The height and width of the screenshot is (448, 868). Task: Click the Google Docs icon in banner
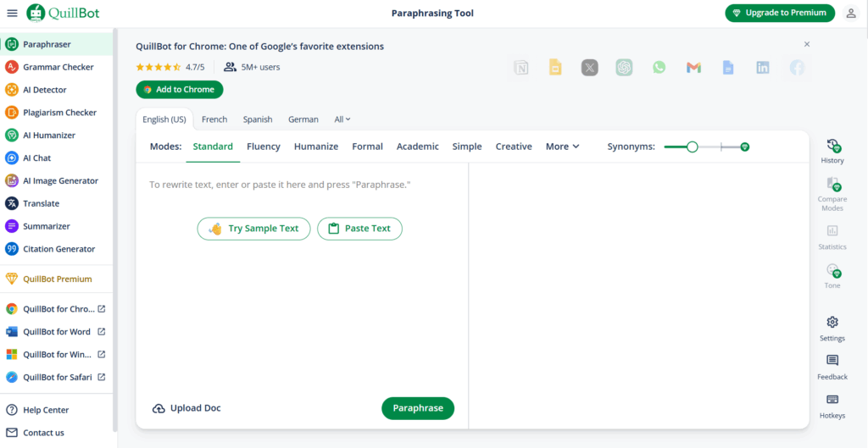(x=728, y=68)
